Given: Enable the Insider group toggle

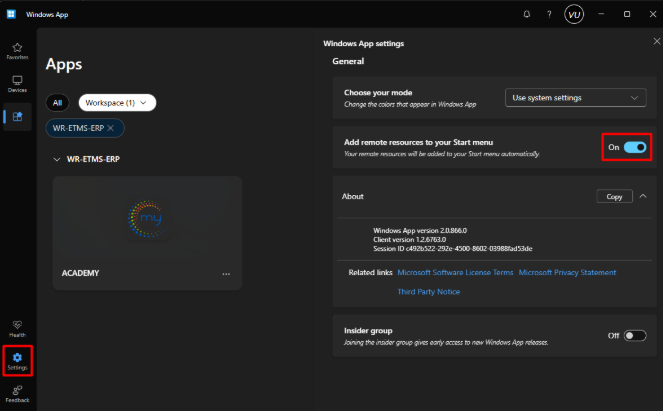Looking at the screenshot, I should pos(635,335).
